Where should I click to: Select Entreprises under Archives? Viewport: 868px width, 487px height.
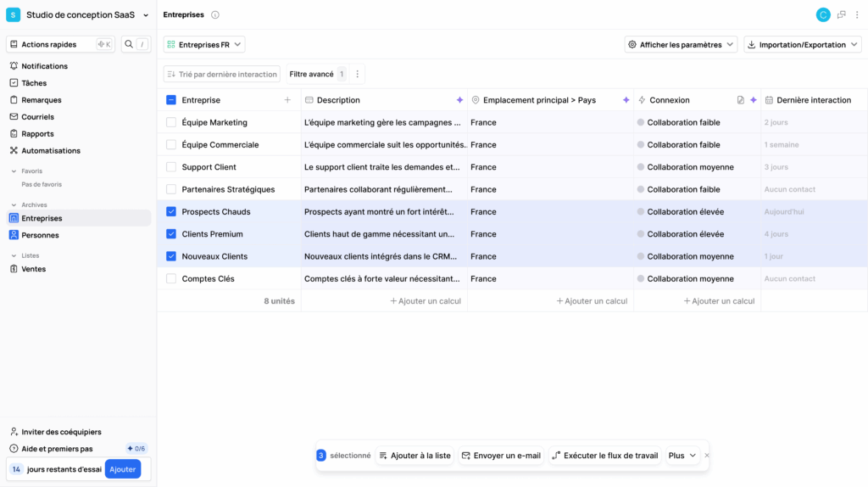tap(78, 218)
